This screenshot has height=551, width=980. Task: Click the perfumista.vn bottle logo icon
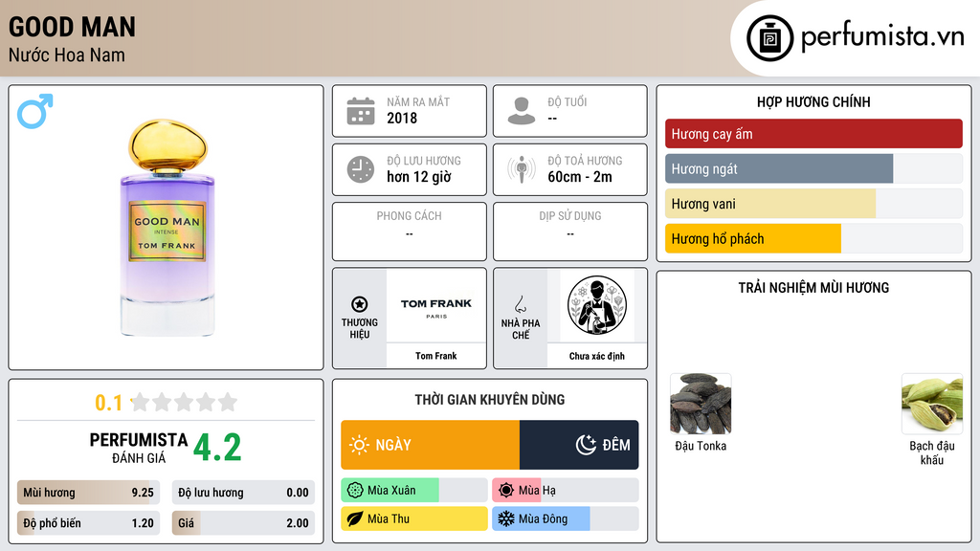coord(770,38)
